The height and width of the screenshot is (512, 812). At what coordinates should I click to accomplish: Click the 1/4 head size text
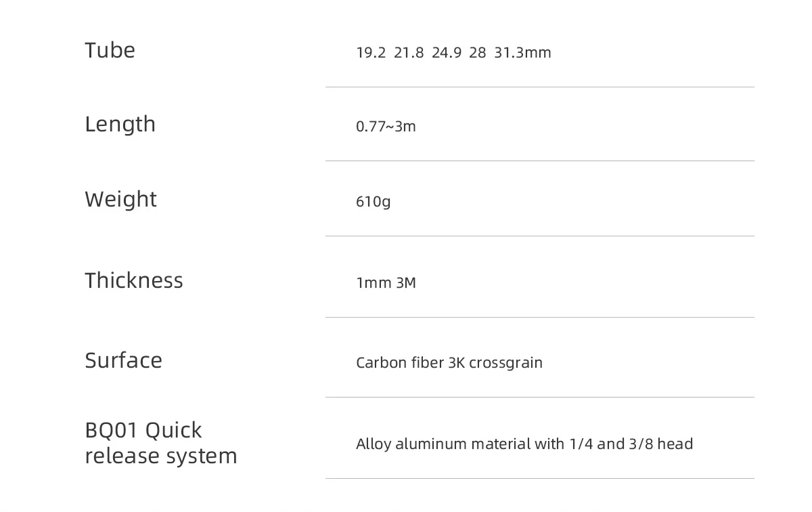[x=581, y=444]
